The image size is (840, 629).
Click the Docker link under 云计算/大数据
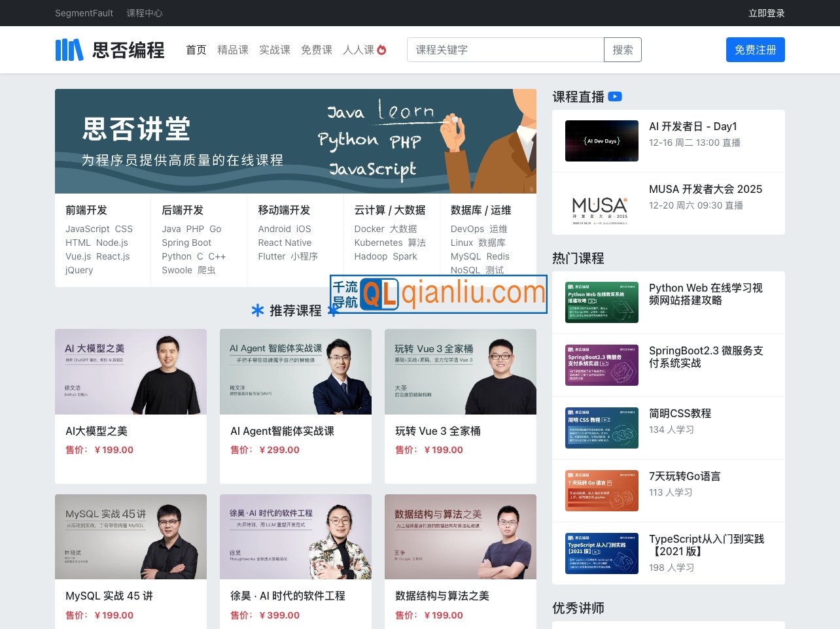click(368, 229)
